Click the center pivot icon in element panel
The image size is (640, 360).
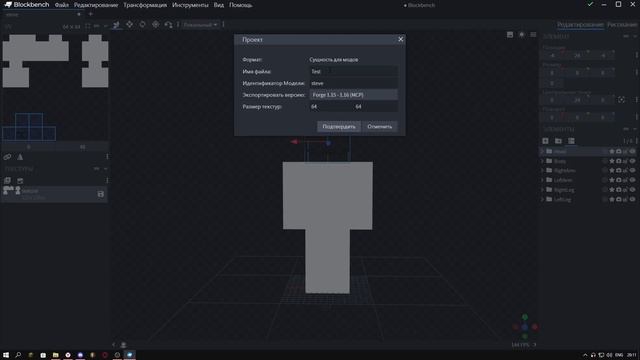[621, 100]
